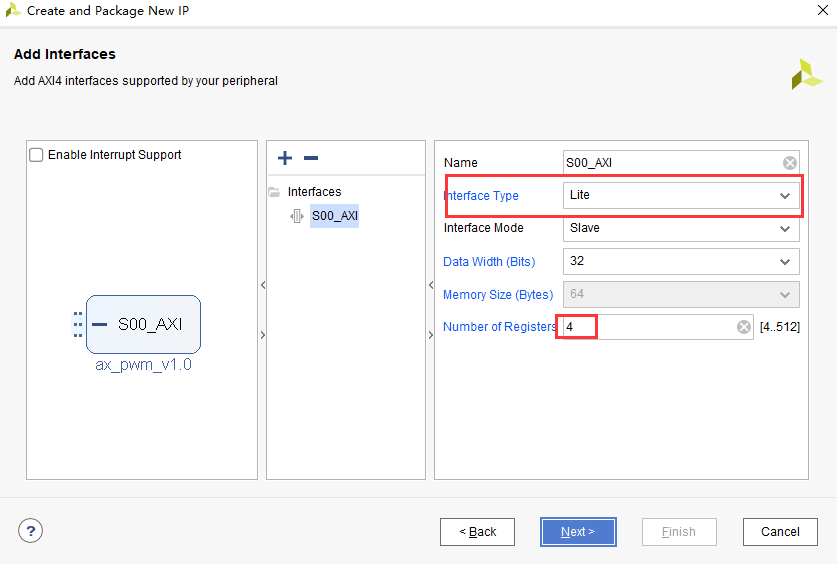Add a new interface with the plus icon
837x564 pixels.
point(285,158)
